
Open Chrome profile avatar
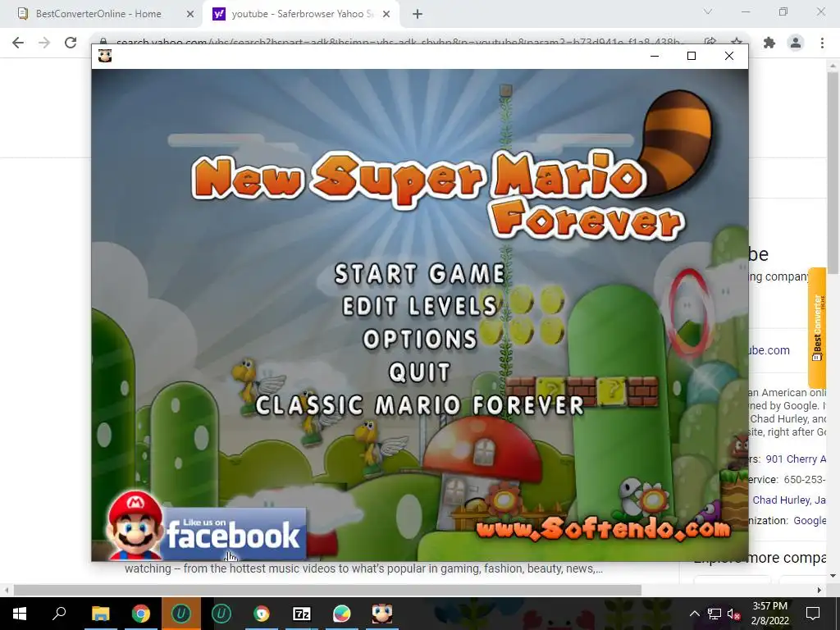(x=796, y=43)
